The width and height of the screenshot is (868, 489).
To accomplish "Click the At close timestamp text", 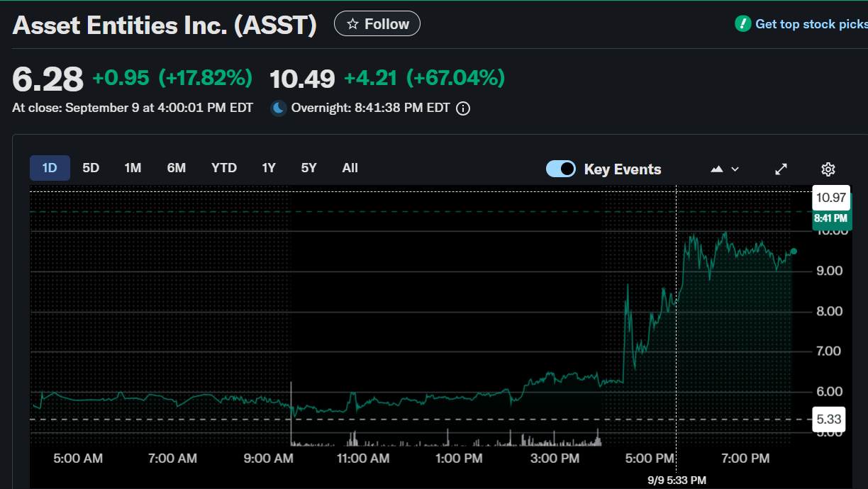I will pyautogui.click(x=133, y=108).
